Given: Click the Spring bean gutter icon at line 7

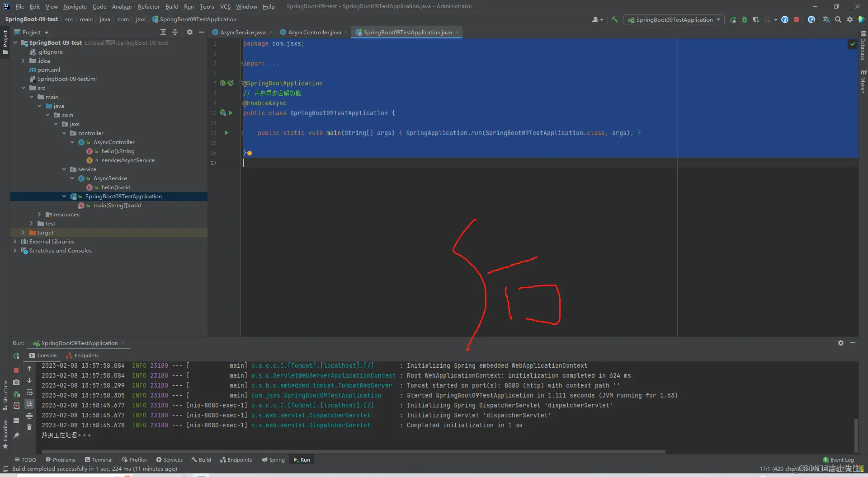Looking at the screenshot, I should click(222, 83).
